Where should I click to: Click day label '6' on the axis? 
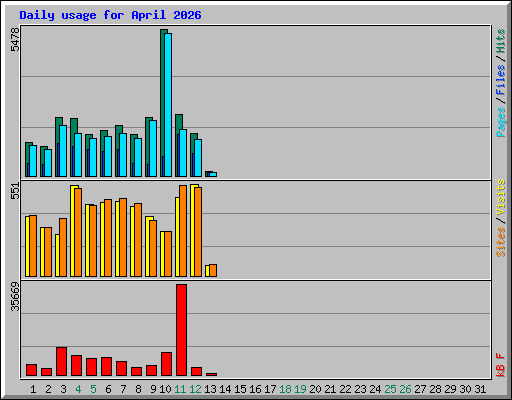[108, 389]
